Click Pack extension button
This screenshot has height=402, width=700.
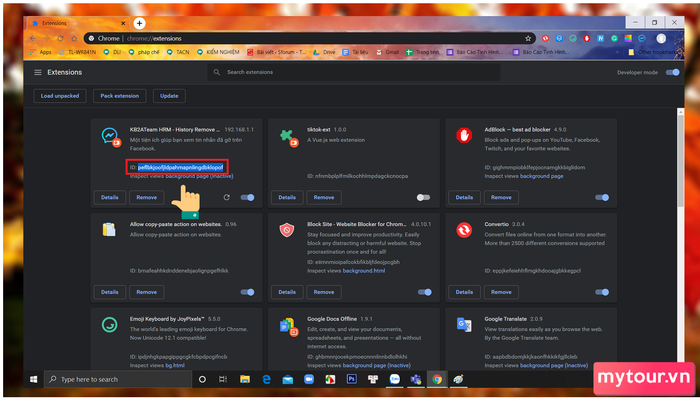click(120, 96)
